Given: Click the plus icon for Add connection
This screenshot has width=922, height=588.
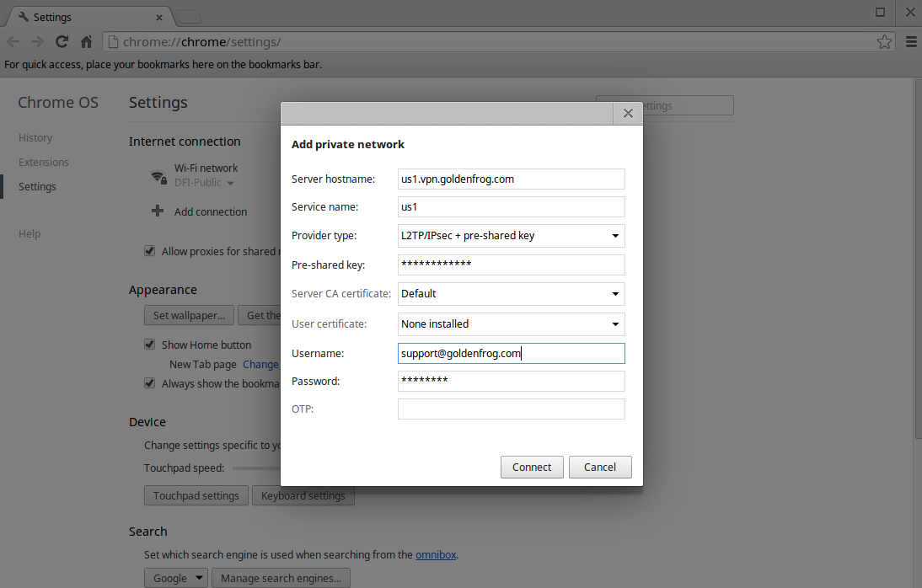Looking at the screenshot, I should [x=158, y=211].
